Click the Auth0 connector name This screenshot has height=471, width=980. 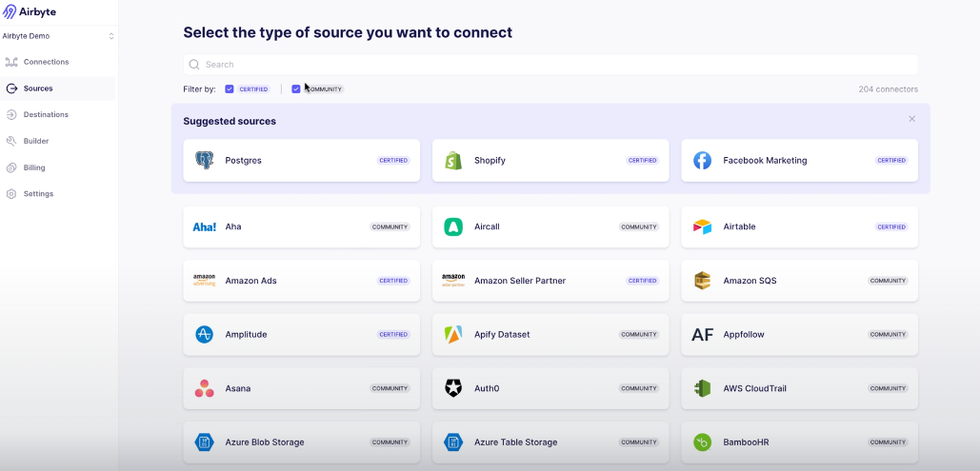pyautogui.click(x=487, y=388)
